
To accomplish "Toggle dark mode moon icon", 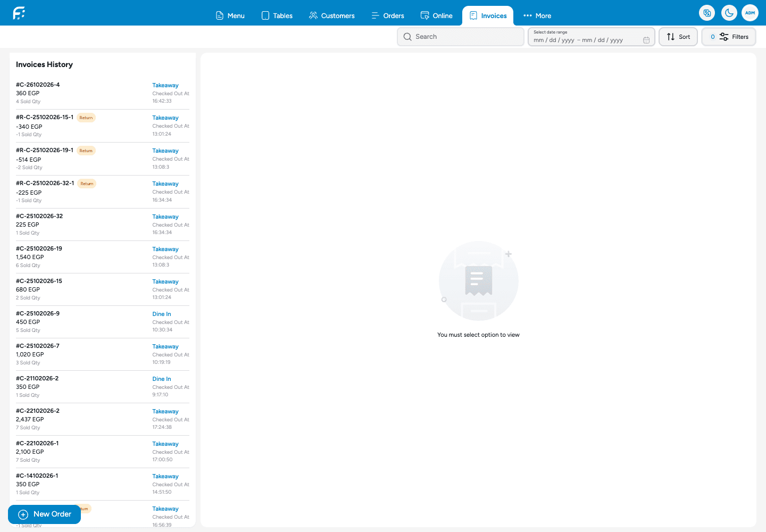I will (x=729, y=13).
